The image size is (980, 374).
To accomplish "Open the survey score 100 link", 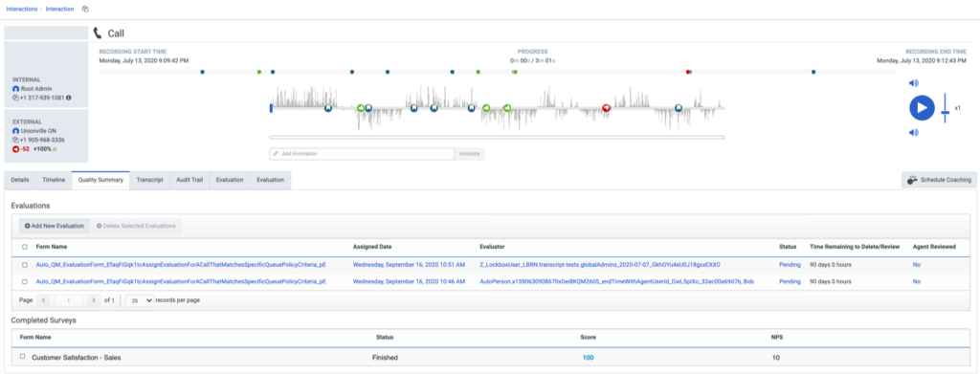I will (x=588, y=358).
